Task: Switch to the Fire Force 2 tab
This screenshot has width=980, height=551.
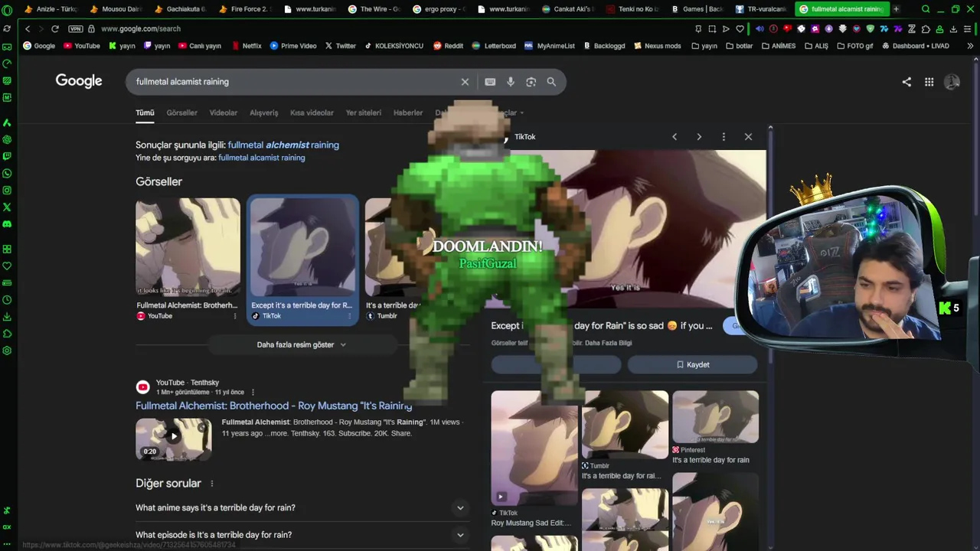Action: coord(245,9)
